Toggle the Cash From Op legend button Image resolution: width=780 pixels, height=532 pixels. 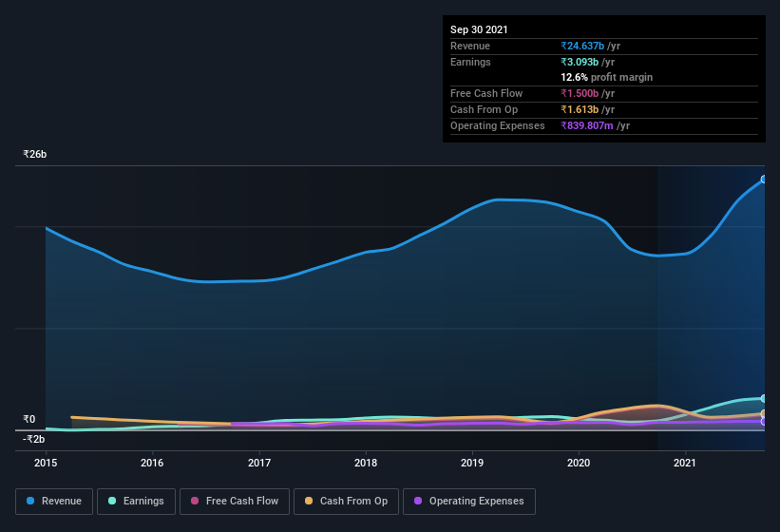tap(346, 502)
